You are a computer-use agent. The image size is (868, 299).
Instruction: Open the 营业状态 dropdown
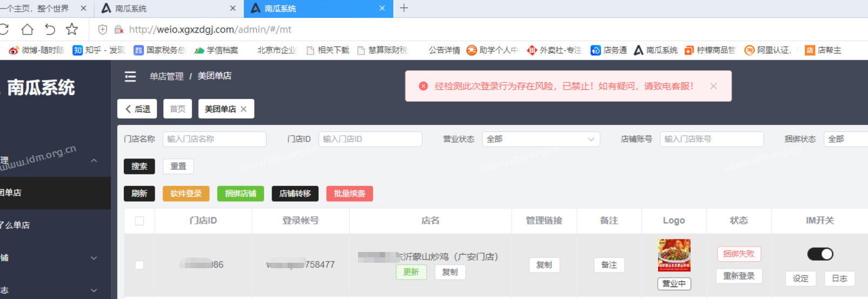point(541,139)
